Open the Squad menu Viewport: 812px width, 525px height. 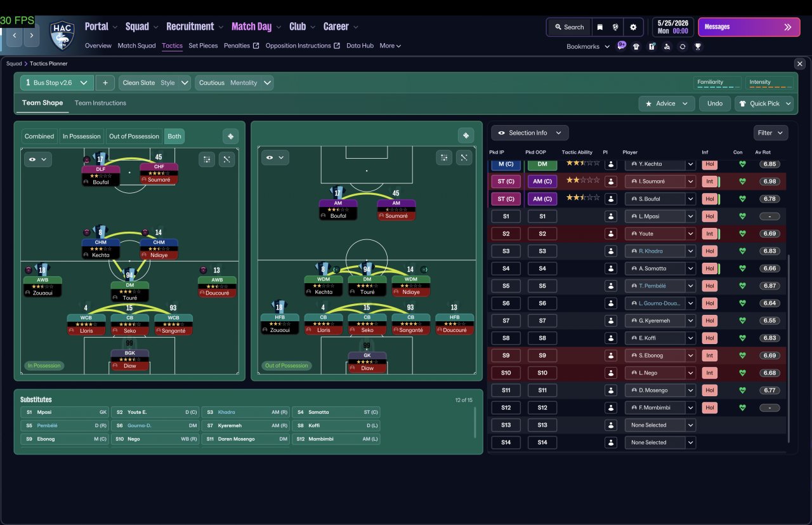142,27
